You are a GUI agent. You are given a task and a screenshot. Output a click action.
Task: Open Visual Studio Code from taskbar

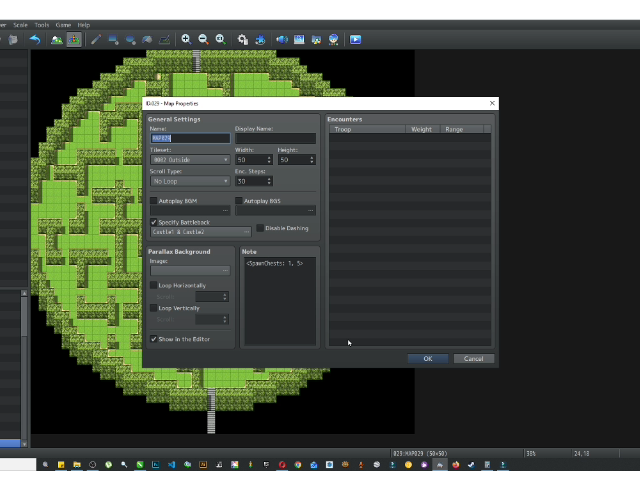coord(171,464)
